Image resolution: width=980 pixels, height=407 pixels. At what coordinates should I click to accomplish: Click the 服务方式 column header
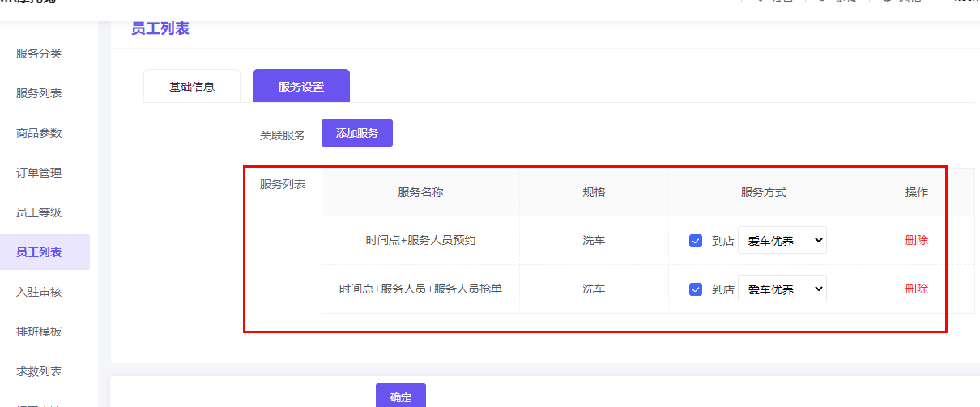pos(764,192)
